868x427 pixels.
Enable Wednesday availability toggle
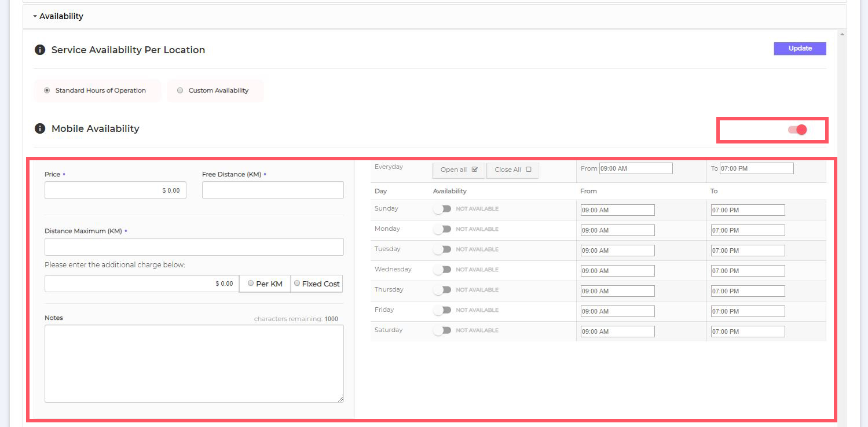(x=442, y=270)
